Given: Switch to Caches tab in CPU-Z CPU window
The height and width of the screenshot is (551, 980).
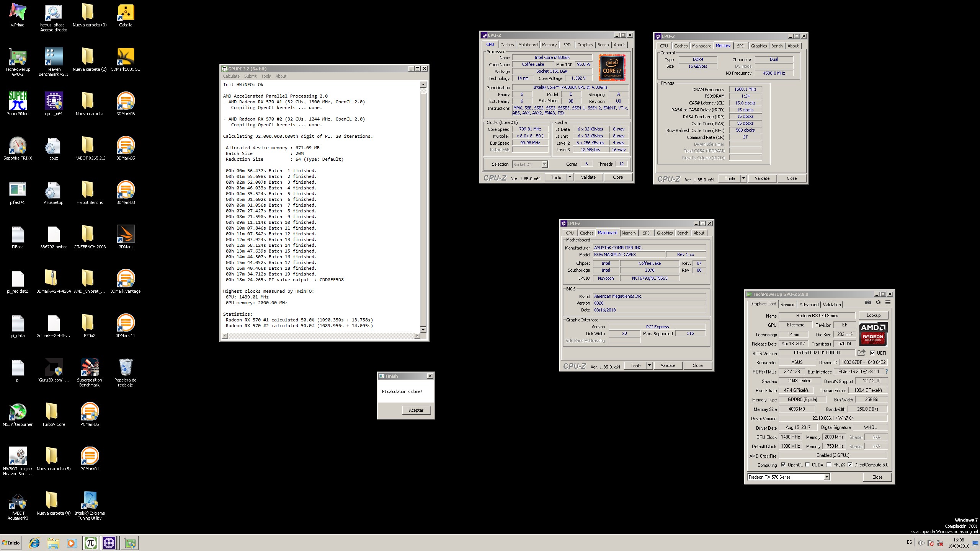Looking at the screenshot, I should pos(507,45).
